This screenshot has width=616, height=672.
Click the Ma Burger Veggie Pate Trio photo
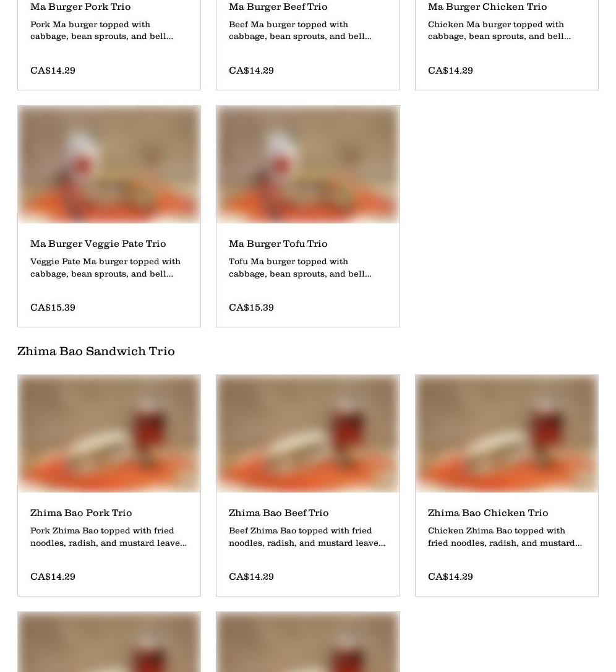pos(109,164)
